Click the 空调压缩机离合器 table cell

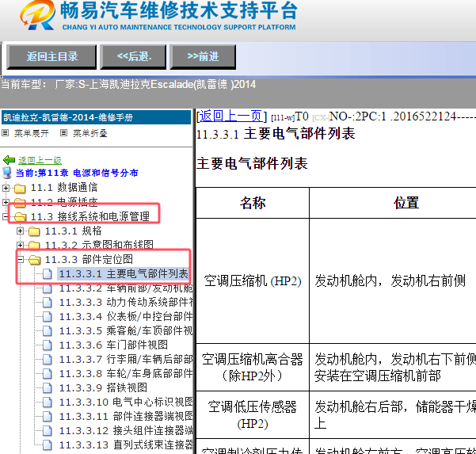[x=253, y=368]
